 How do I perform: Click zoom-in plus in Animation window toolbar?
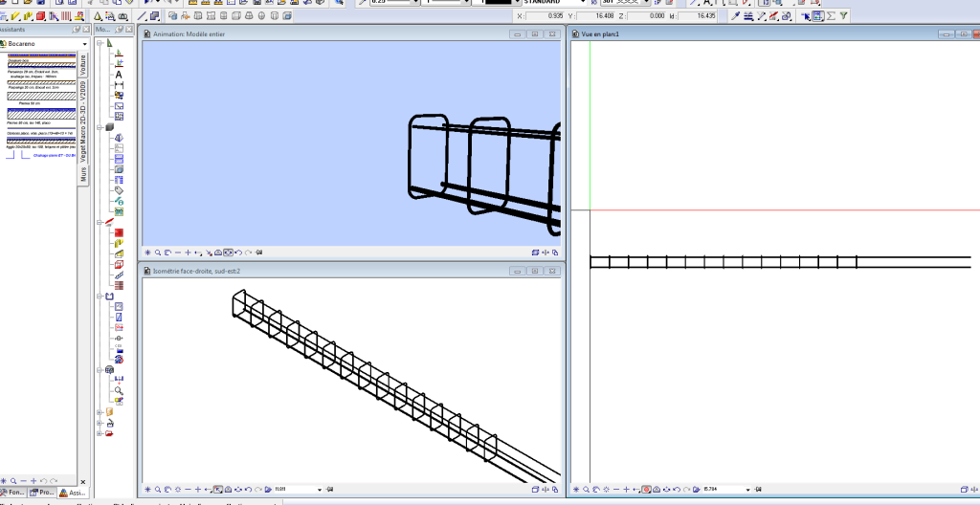189,252
